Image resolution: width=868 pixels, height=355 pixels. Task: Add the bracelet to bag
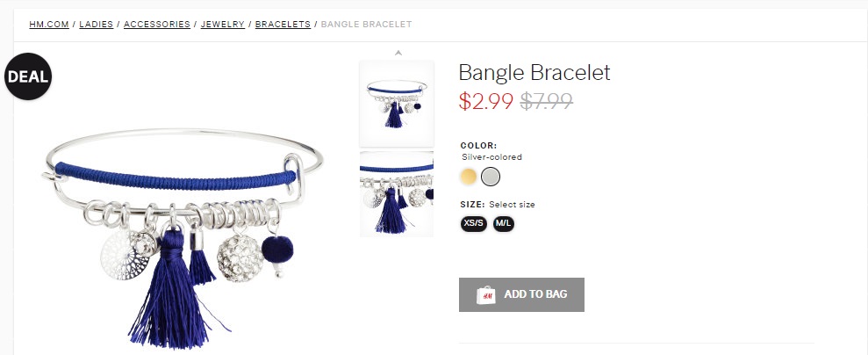coord(521,294)
